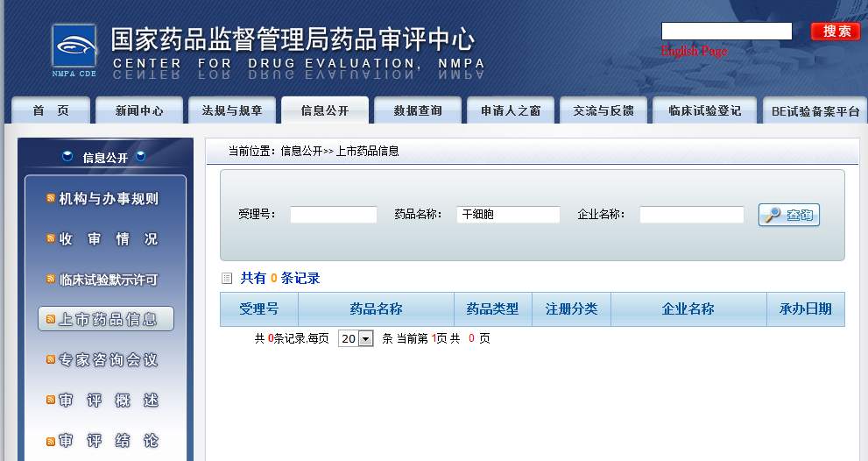Image resolution: width=868 pixels, height=461 pixels.
Task: Click RSS icon beside 审评结论
Action: coord(51,441)
